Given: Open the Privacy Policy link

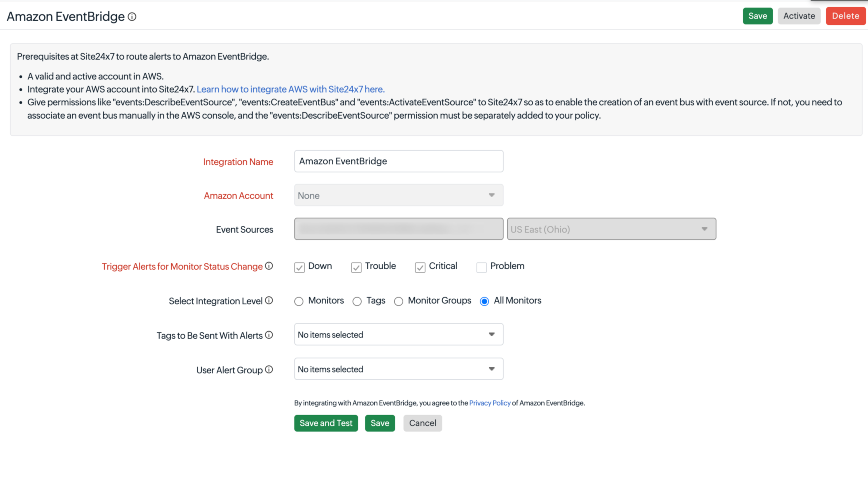Looking at the screenshot, I should 490,403.
